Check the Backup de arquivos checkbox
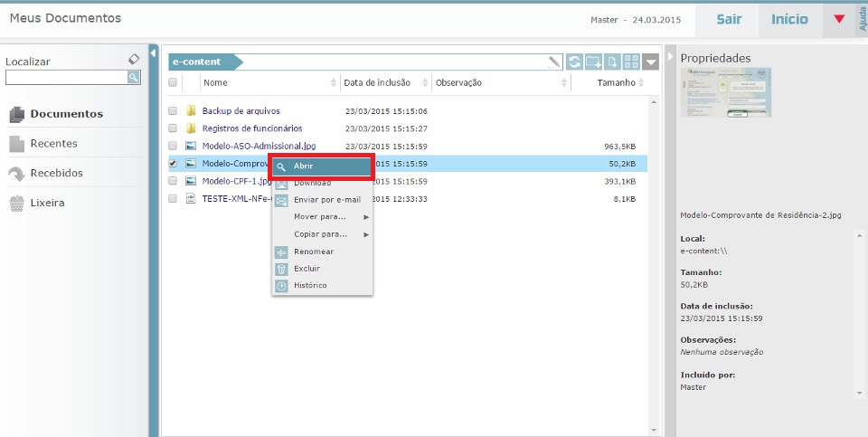Screen dimensions: 868x437 [x=173, y=111]
